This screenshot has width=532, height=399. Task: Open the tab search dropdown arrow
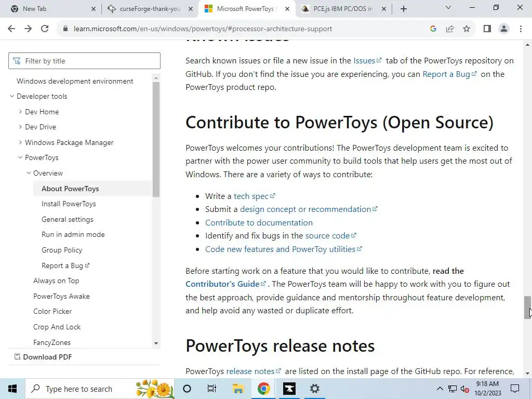(448, 7)
